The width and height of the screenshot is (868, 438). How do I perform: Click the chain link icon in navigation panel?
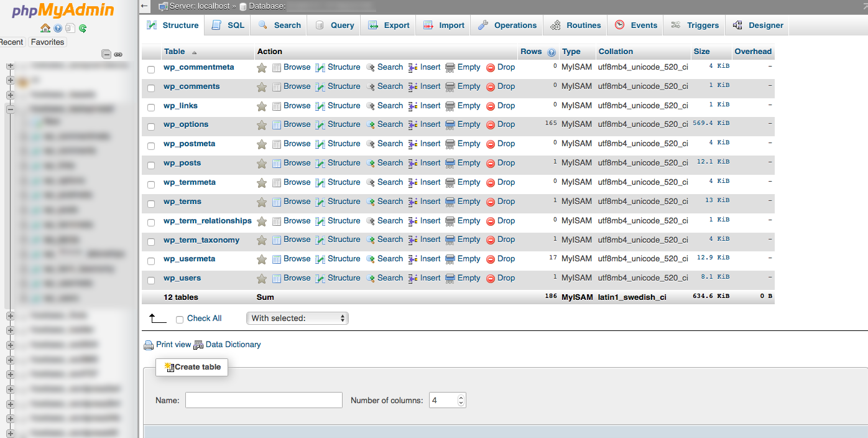pos(118,55)
